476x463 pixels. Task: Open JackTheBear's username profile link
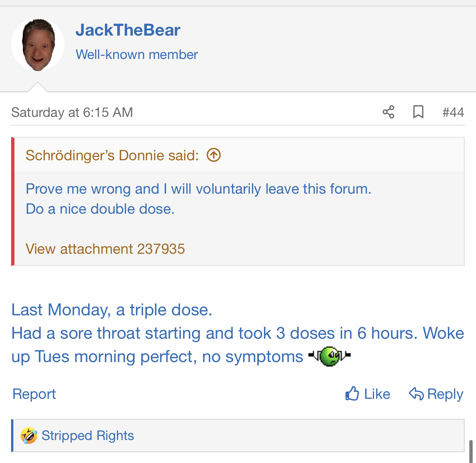coord(128,30)
